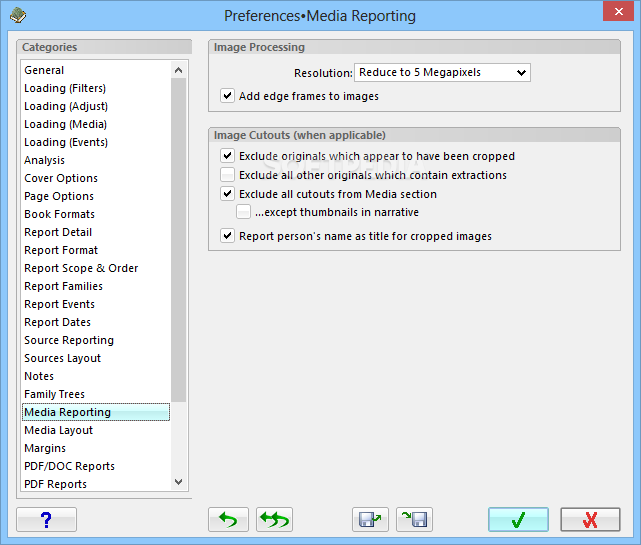Switch to the Analysis category
This screenshot has width=641, height=545.
(96, 160)
